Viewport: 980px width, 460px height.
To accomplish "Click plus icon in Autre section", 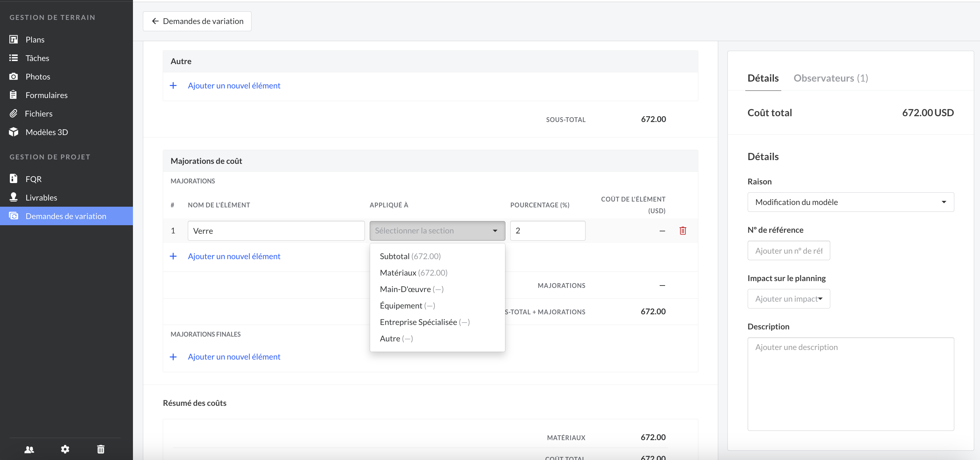I will [173, 86].
